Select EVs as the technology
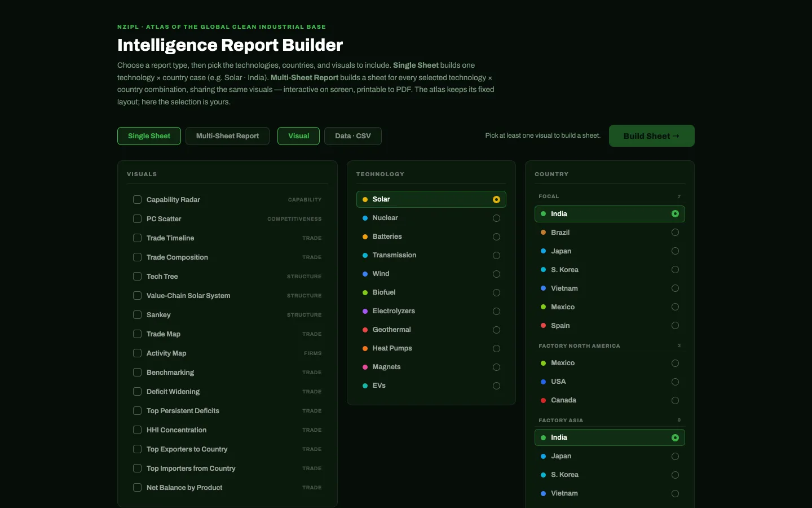812x508 pixels. 431,386
